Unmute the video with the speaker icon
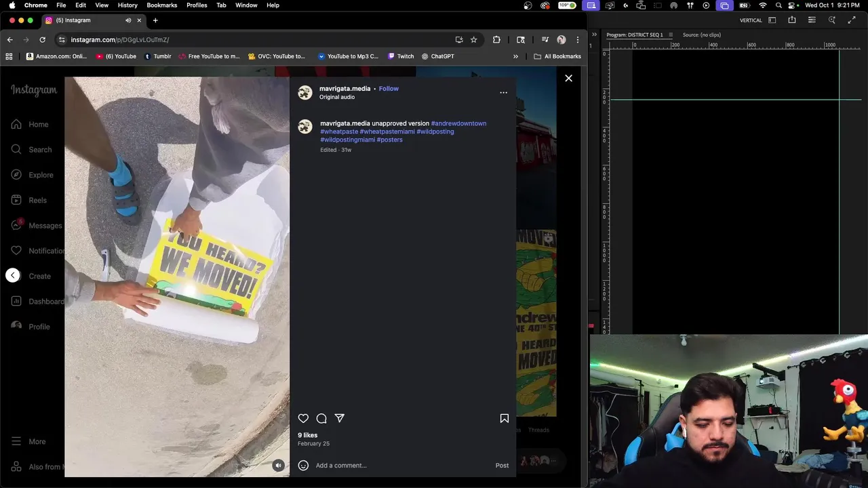Screen dimensions: 868x488 [x=278, y=465]
